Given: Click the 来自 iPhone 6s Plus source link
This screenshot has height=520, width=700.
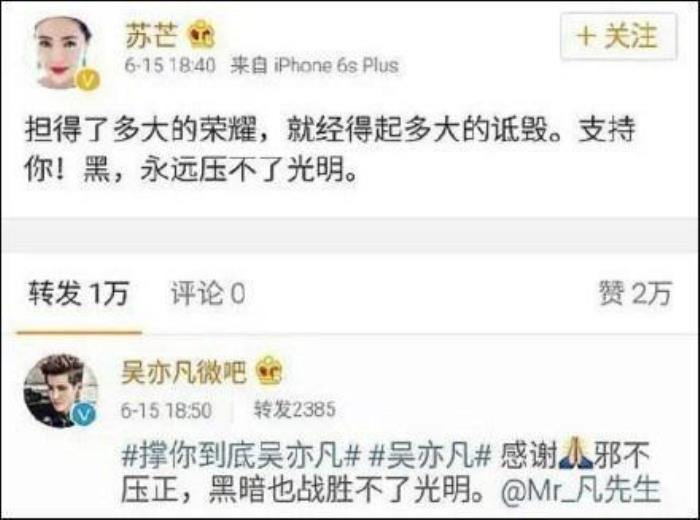Looking at the screenshot, I should pyautogui.click(x=314, y=66).
